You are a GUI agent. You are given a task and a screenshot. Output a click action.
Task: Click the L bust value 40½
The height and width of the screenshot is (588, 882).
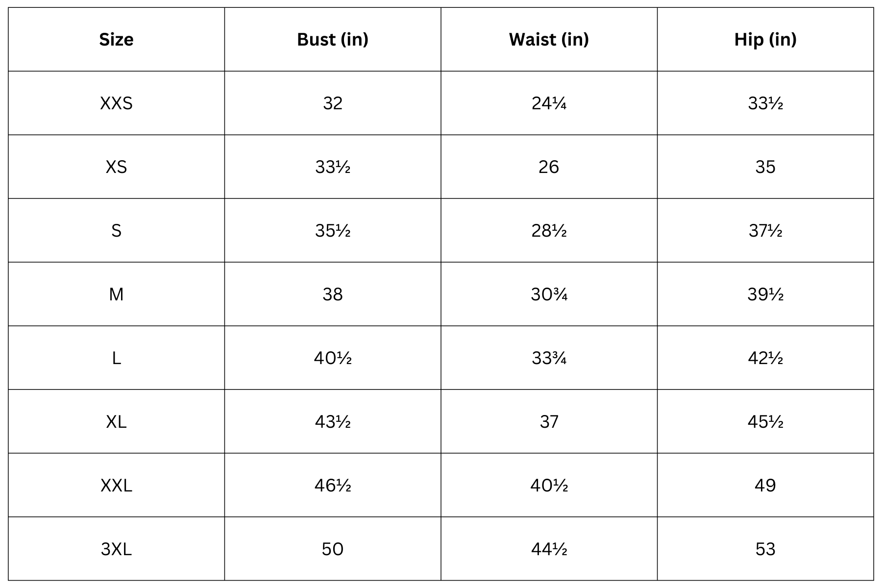(x=333, y=358)
